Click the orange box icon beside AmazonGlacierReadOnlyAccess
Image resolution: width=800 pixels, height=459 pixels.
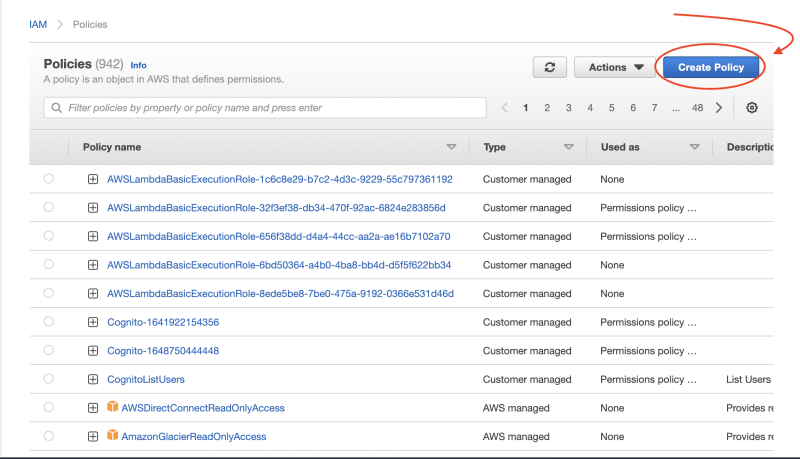pyautogui.click(x=112, y=435)
